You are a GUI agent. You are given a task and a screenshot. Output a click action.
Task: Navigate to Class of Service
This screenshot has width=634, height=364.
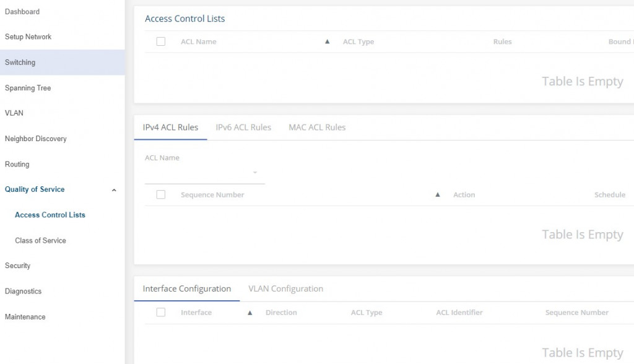pyautogui.click(x=40, y=240)
